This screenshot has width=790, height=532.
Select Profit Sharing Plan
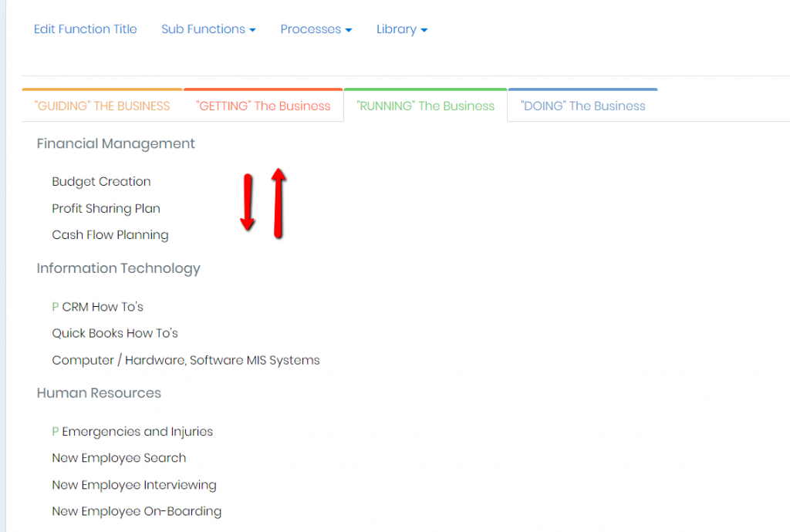pos(106,208)
